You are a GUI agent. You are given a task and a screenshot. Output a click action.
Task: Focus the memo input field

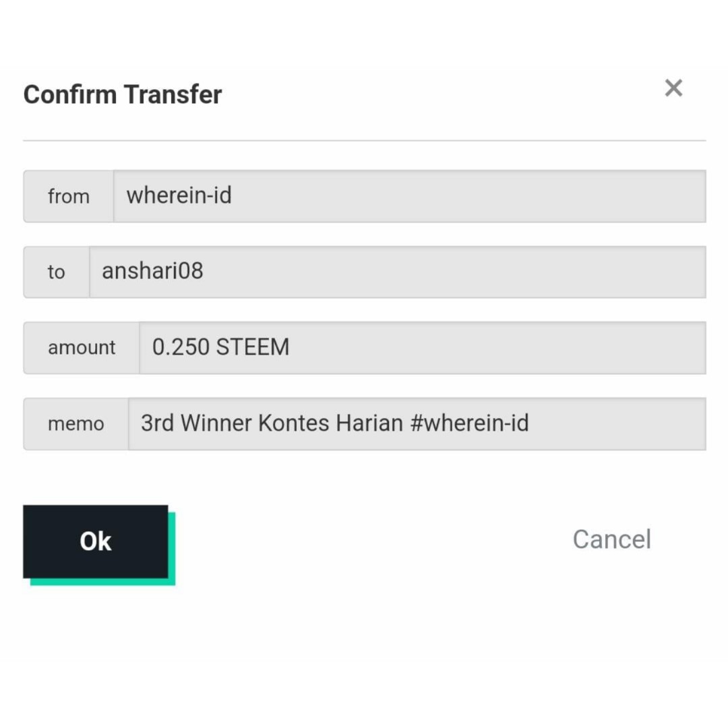click(607, 423)
